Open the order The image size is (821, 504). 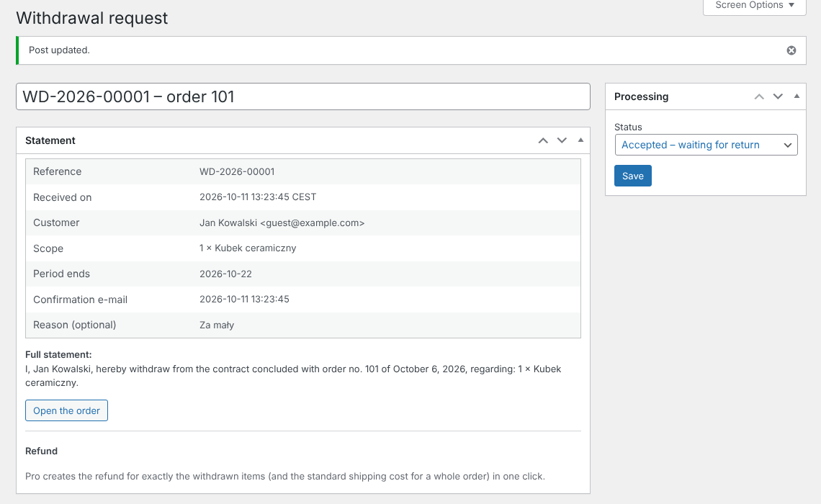tap(66, 410)
